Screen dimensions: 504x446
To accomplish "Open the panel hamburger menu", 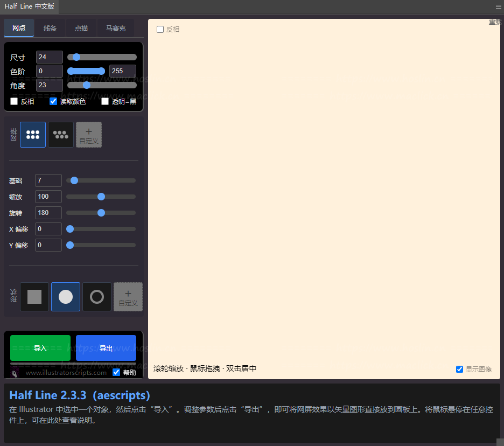I will 498,7.
